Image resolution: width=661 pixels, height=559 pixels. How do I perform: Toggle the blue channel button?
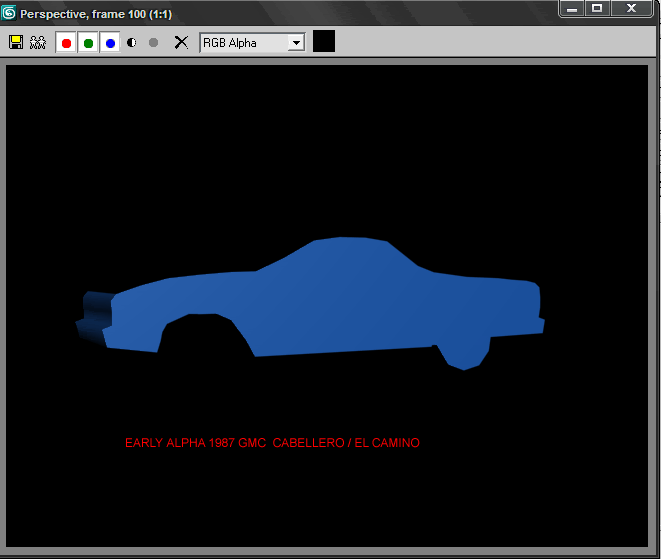coord(110,43)
